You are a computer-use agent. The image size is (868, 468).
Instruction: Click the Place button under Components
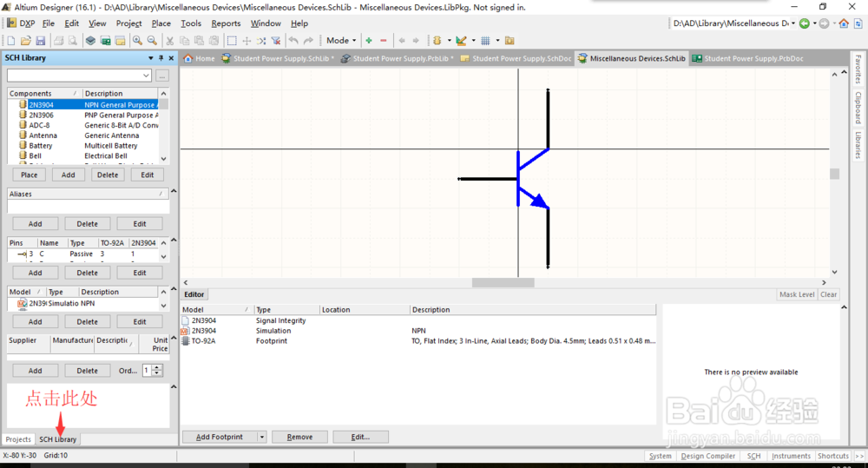point(30,175)
